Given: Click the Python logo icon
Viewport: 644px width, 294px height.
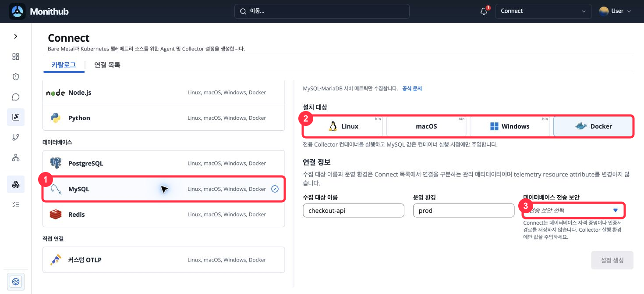Looking at the screenshot, I should click(55, 118).
